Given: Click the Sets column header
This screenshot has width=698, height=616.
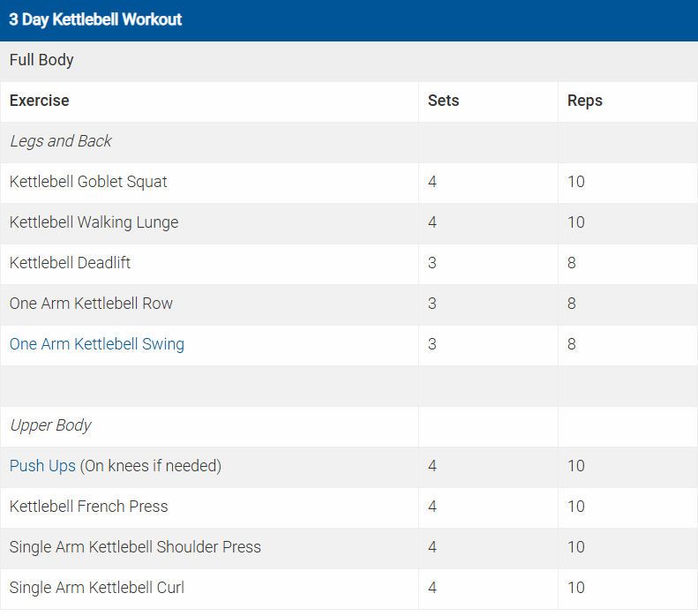Looking at the screenshot, I should coord(443,101).
